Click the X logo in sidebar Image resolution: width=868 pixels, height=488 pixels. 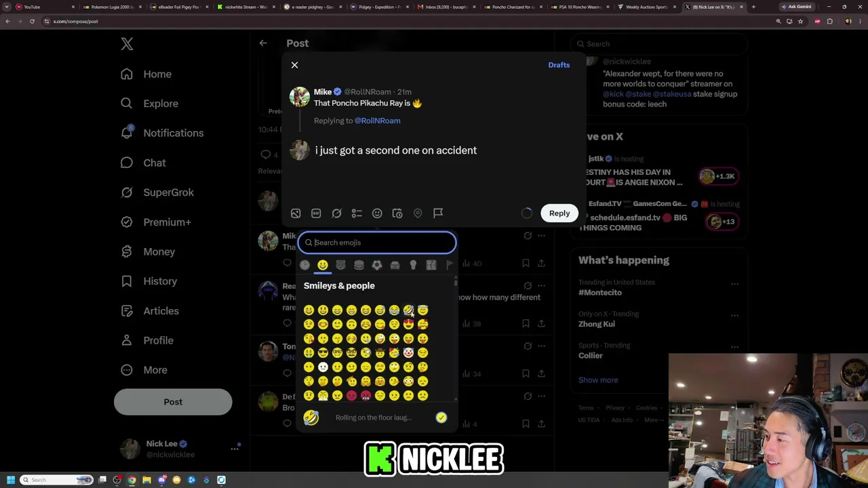pyautogui.click(x=127, y=44)
